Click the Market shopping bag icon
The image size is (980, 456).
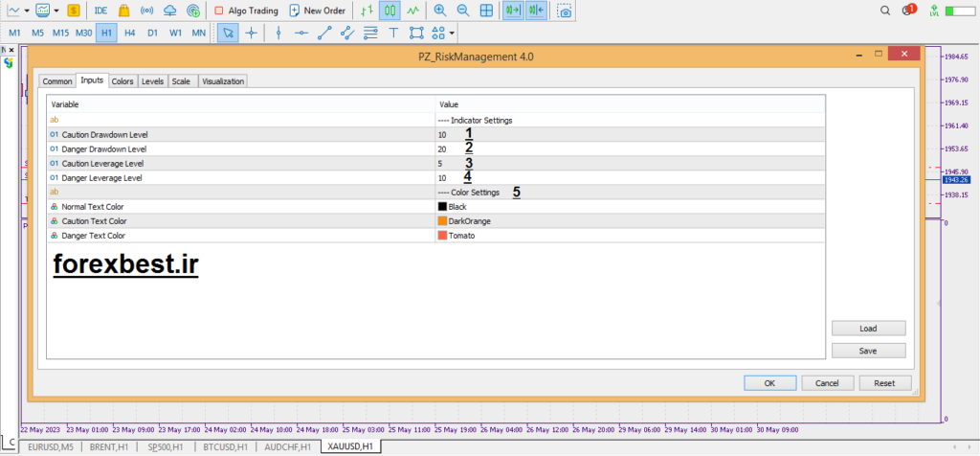(123, 11)
